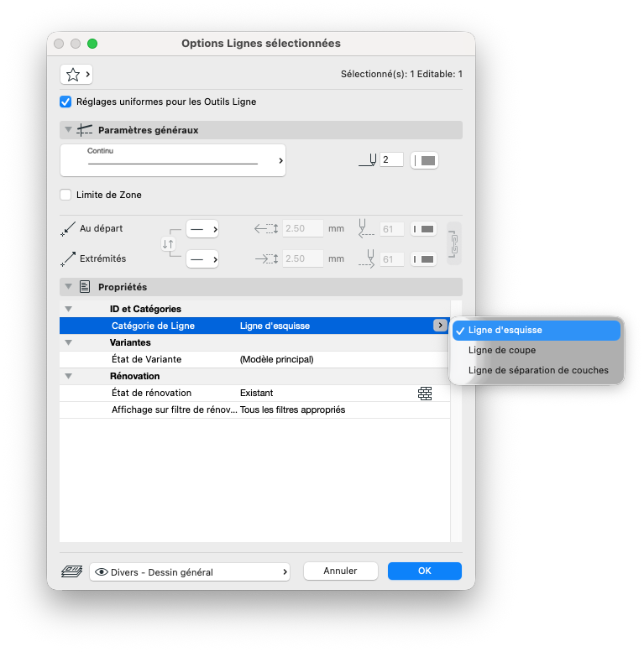Select the État de rénovation row

click(254, 393)
